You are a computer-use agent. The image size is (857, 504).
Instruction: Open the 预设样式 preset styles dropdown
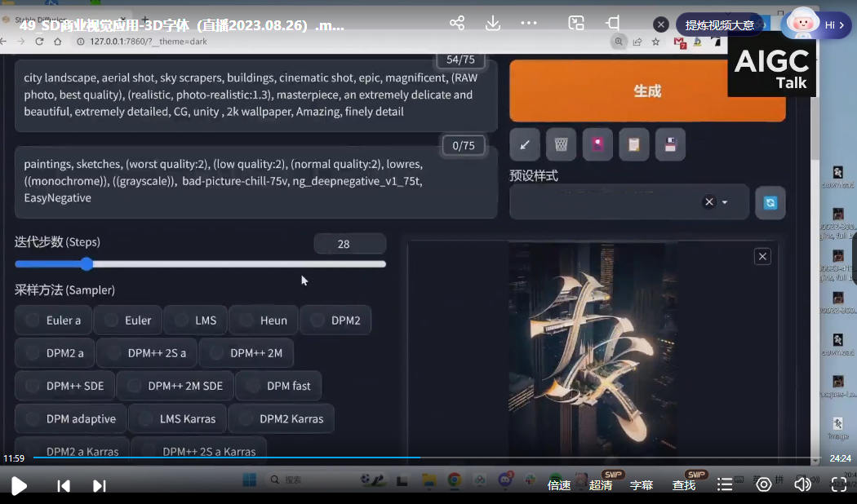pyautogui.click(x=628, y=201)
